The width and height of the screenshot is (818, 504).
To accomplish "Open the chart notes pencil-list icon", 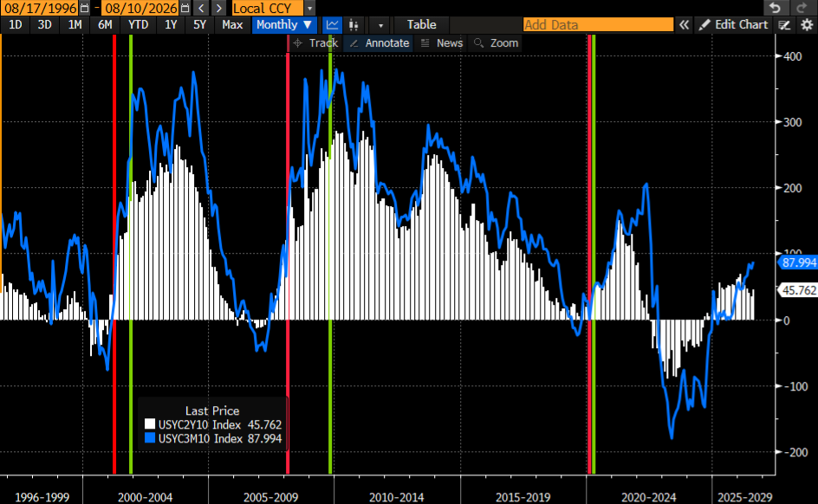I will (x=784, y=24).
